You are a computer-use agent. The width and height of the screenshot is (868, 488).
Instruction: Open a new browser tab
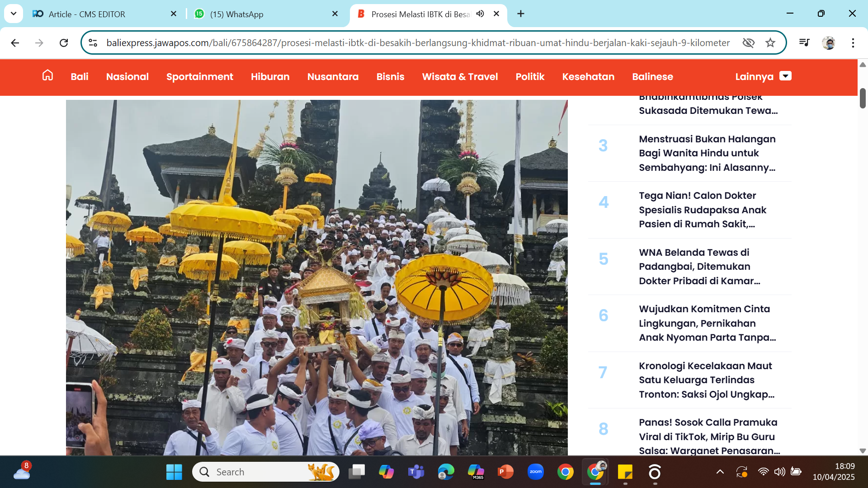pyautogui.click(x=521, y=14)
